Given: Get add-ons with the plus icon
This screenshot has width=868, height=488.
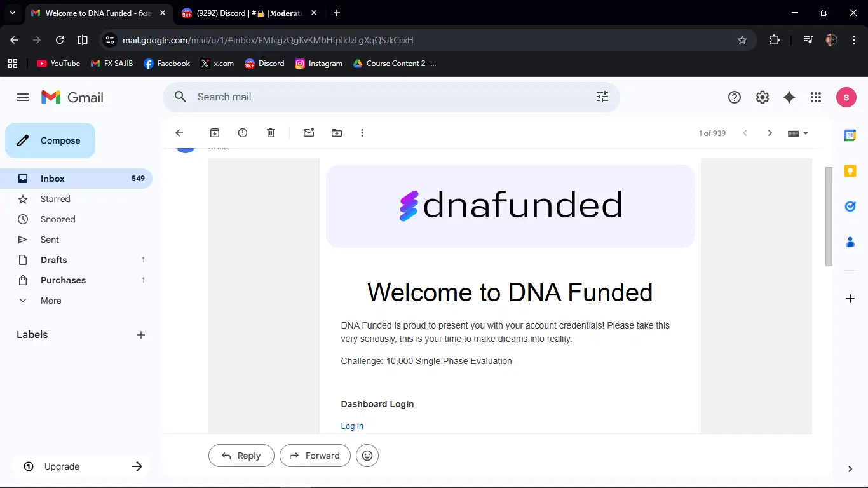Looking at the screenshot, I should [x=850, y=299].
